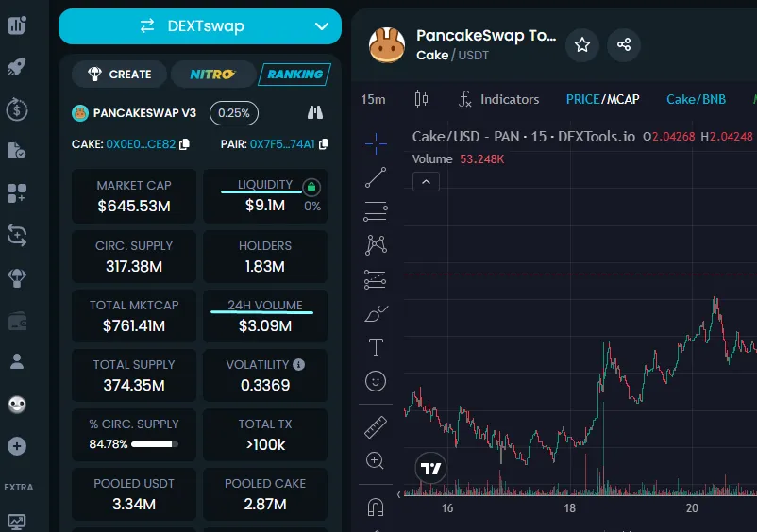Screen dimensions: 757x532
Task: Click the dollar timer icon in sidebar
Action: [x=17, y=109]
